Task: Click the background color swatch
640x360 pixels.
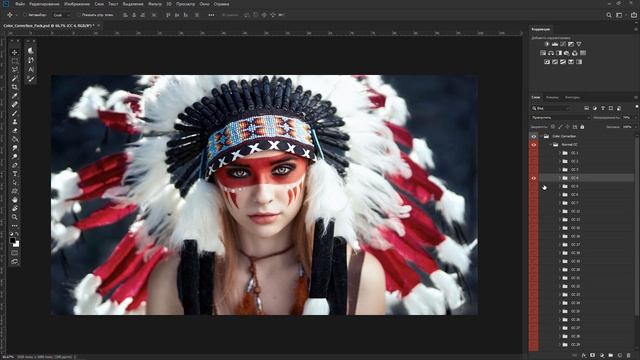Action: [17, 244]
